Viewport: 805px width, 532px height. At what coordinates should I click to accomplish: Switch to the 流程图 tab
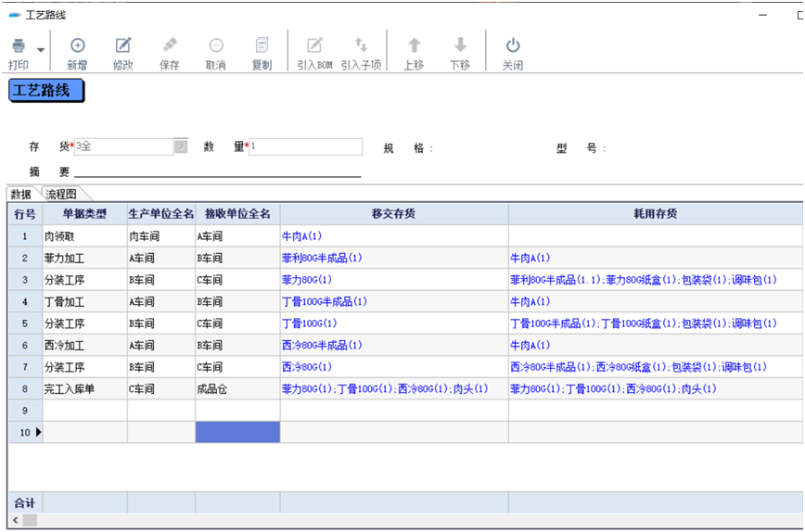(60, 195)
